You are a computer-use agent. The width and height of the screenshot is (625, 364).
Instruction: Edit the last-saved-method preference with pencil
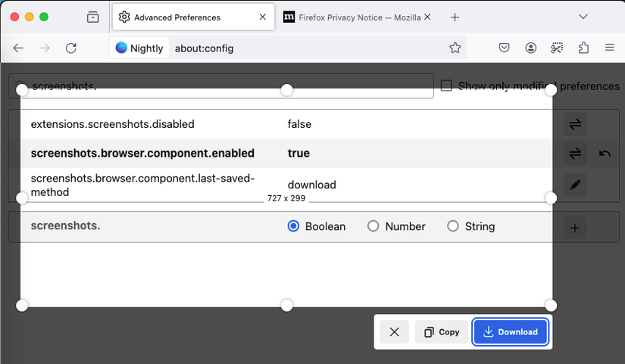[x=575, y=185]
